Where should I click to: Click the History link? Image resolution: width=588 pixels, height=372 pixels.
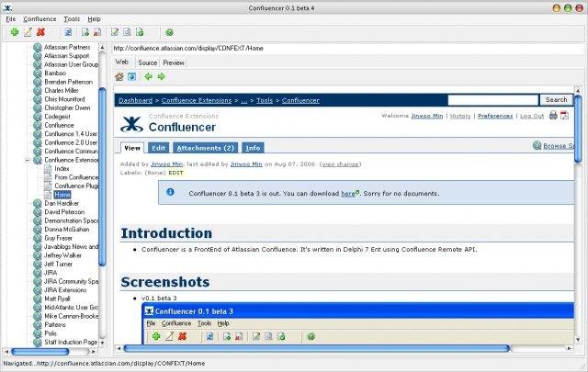click(x=460, y=116)
